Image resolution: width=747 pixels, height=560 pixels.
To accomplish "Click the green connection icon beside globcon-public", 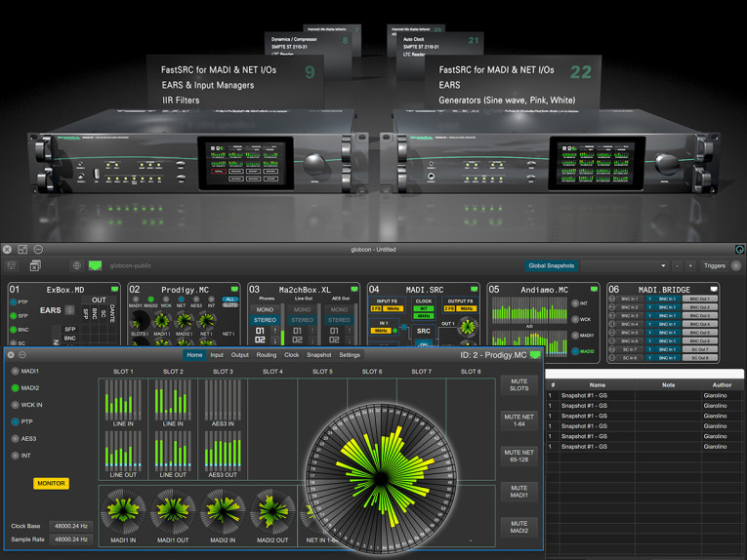I will tap(95, 265).
